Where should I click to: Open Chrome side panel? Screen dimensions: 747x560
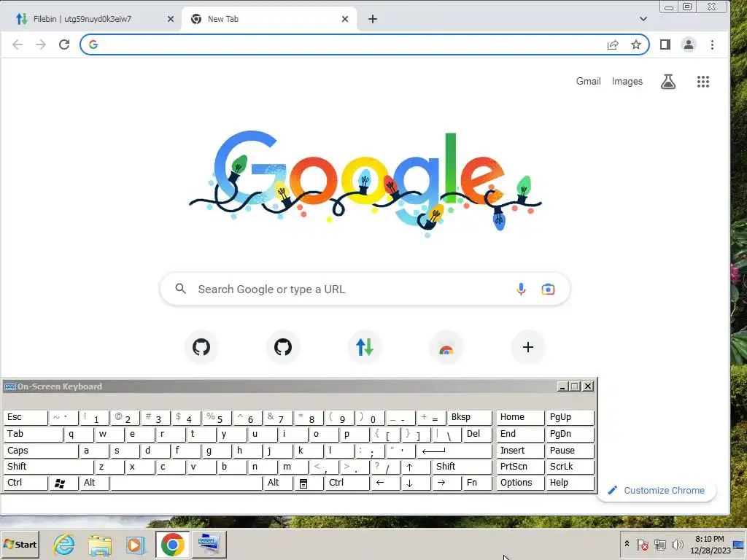coord(665,44)
